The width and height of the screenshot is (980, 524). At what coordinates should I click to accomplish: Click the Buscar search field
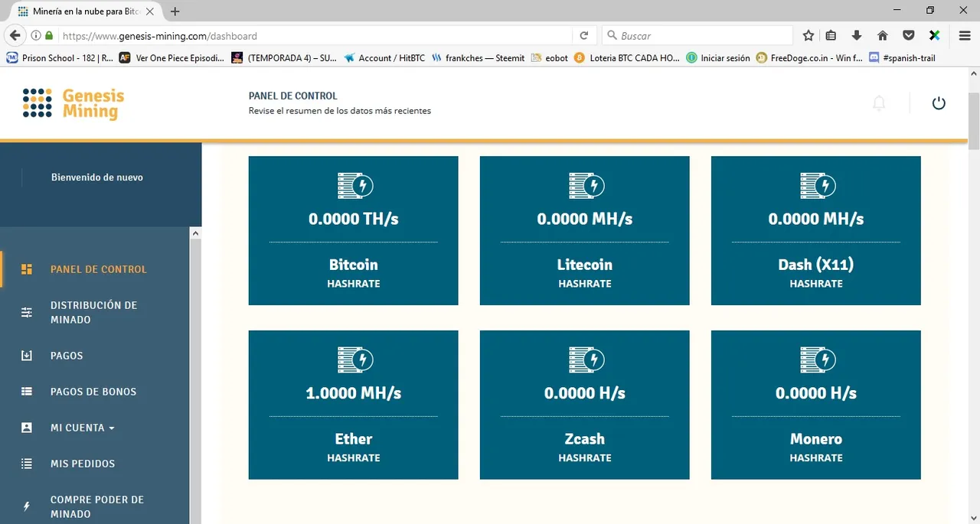(697, 35)
